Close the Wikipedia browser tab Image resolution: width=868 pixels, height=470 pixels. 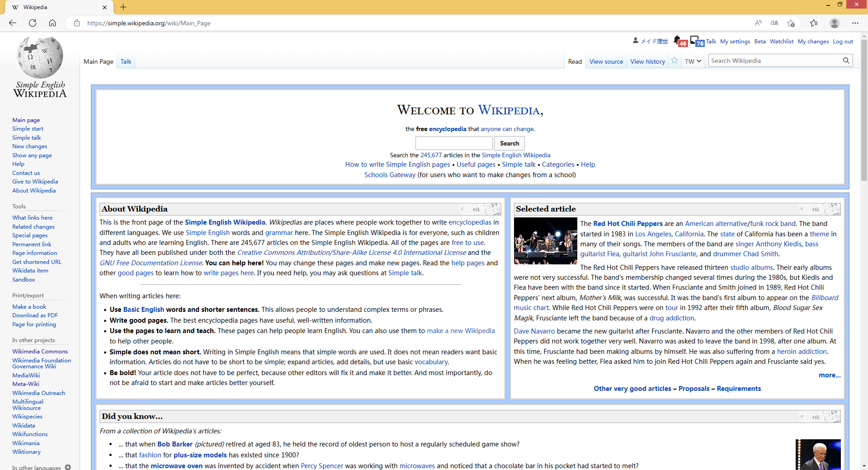pos(105,7)
